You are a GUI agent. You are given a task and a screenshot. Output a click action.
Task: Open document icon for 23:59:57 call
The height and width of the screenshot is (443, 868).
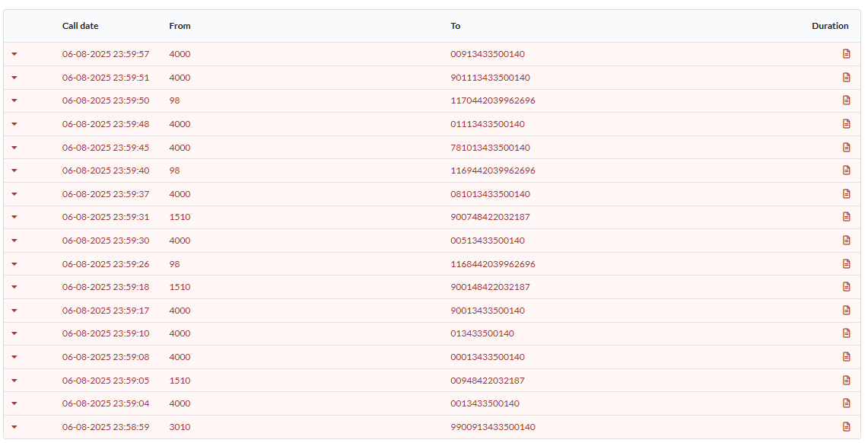(x=846, y=54)
